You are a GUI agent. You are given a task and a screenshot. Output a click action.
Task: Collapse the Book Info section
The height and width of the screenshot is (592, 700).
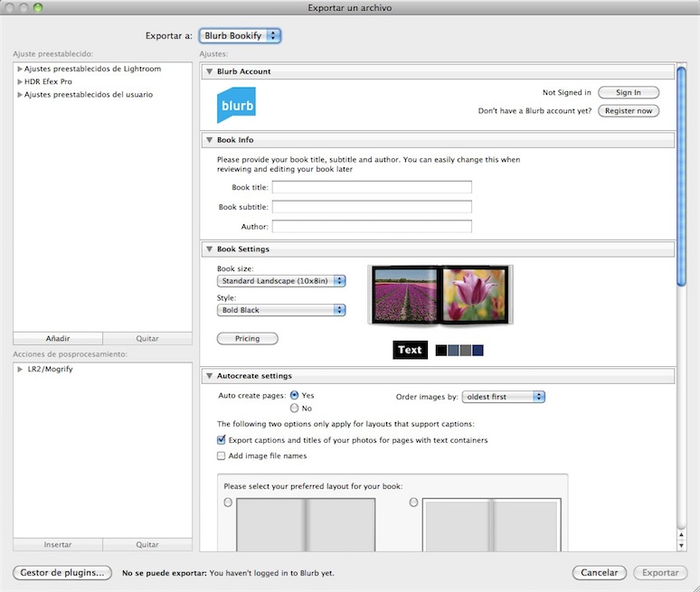pos(209,139)
